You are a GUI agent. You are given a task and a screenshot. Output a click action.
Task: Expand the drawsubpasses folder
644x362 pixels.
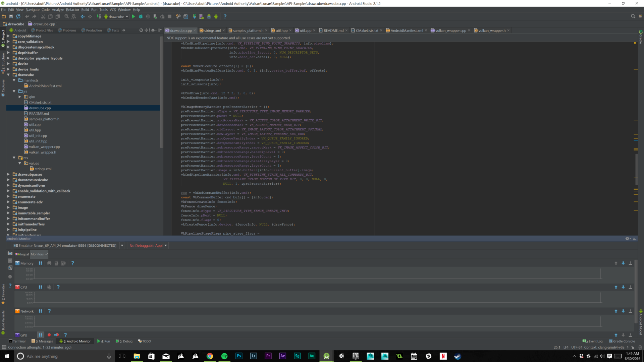point(8,174)
